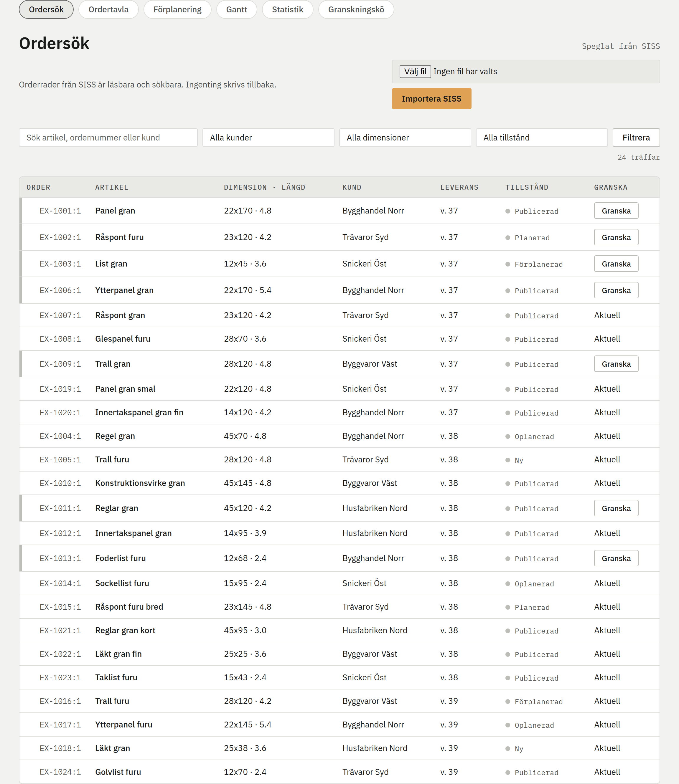This screenshot has width=679, height=784.
Task: Click Ny status in Trall furu EX-1005:1 row
Action: click(x=519, y=460)
